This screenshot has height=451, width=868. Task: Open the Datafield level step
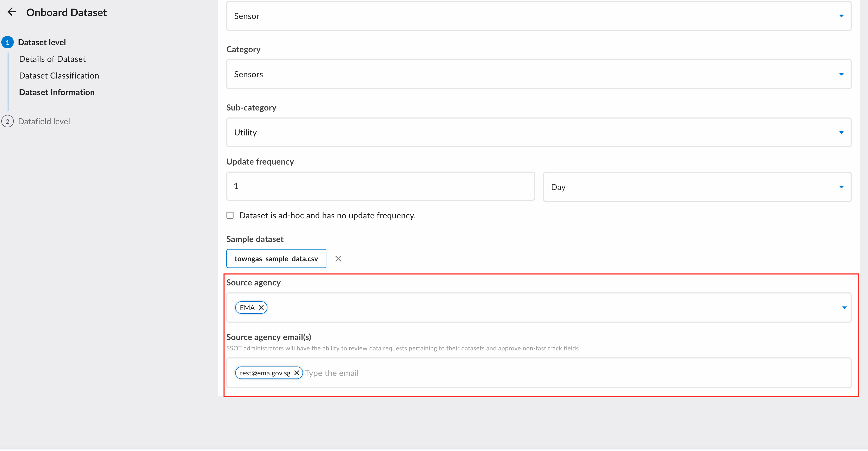[x=44, y=121]
